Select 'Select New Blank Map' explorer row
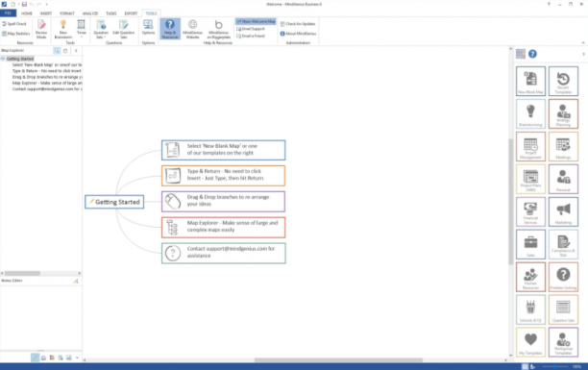The width and height of the screenshot is (588, 370). click(47, 65)
